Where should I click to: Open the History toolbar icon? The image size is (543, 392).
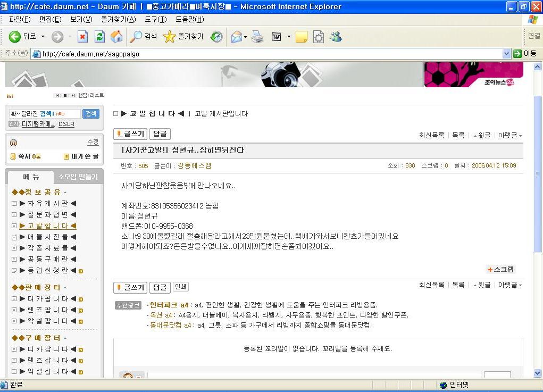coord(216,37)
